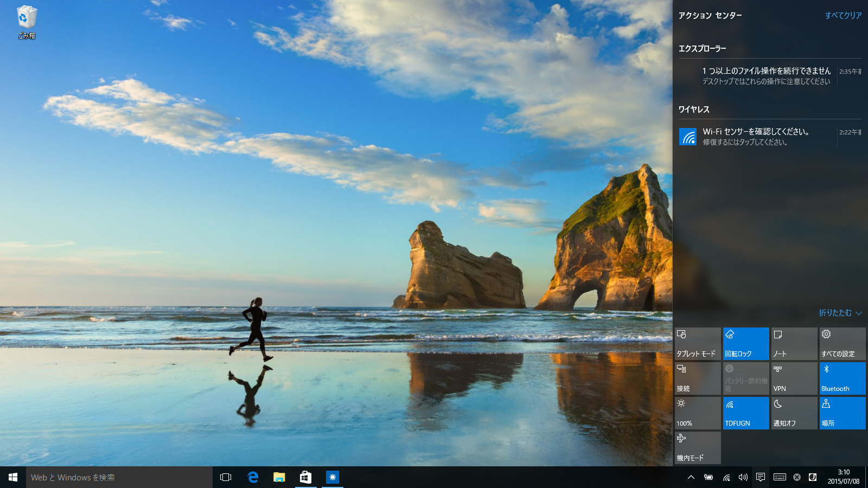Enable 機内モード airplane mode tile
This screenshot has height=488, width=868.
click(x=698, y=448)
